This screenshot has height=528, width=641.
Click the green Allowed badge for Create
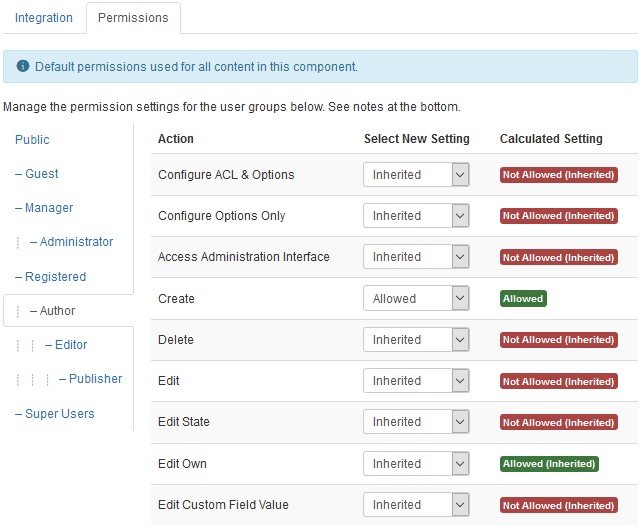(x=523, y=299)
